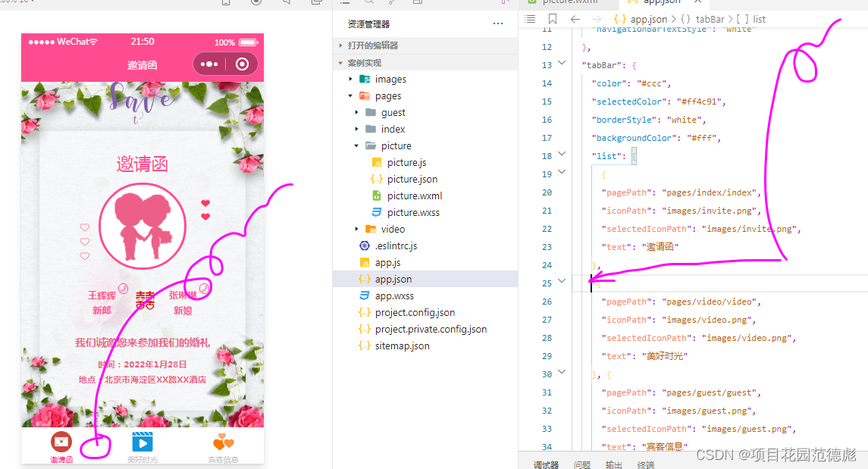The width and height of the screenshot is (868, 469).
Task: Click the app.json breadcrumb label
Action: (x=649, y=20)
